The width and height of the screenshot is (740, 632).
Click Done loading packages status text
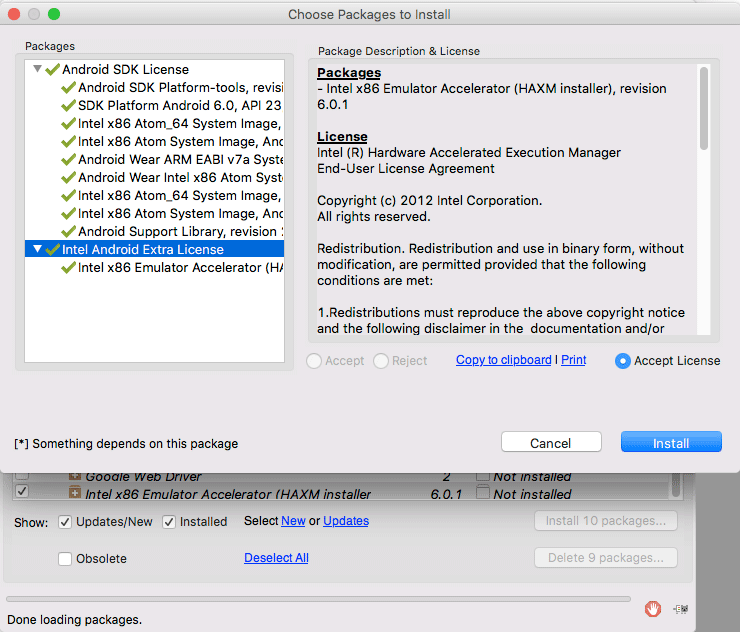[x=75, y=619]
